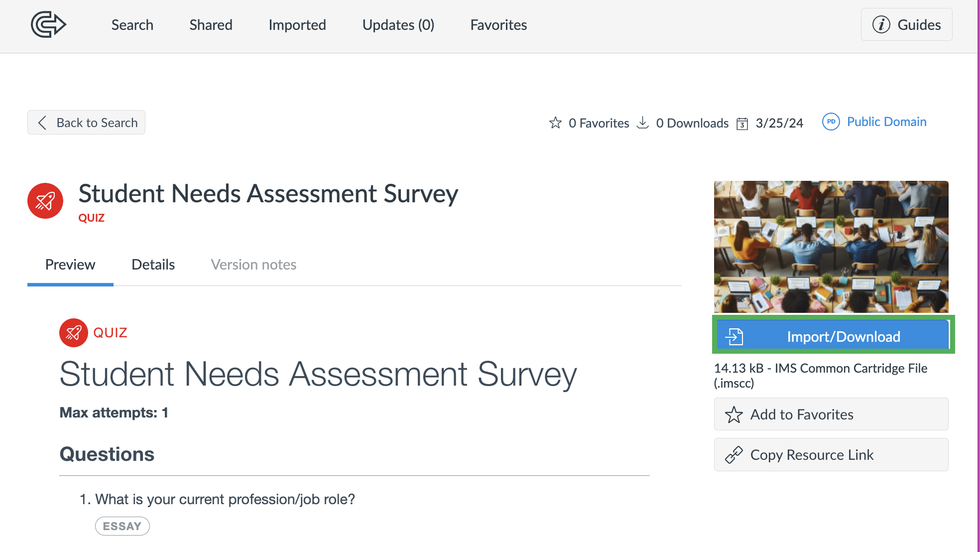Click the Guides info icon
Viewport: 980px width, 552px height.
coord(881,24)
